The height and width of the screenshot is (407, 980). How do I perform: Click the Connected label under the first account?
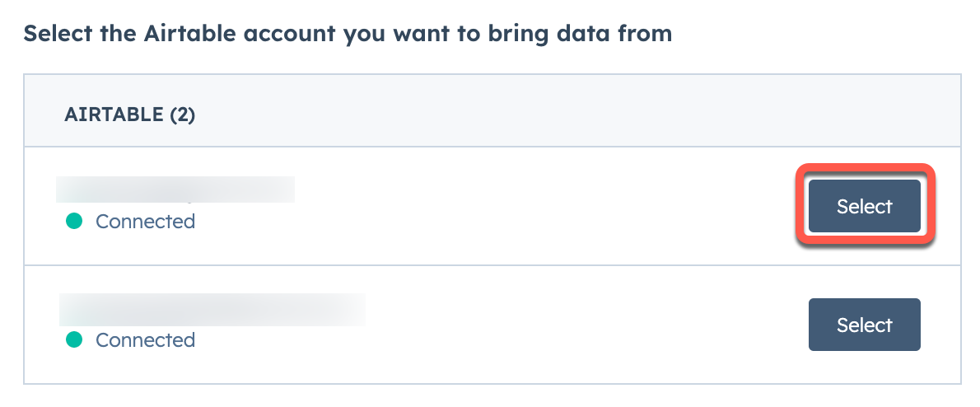[x=145, y=222]
